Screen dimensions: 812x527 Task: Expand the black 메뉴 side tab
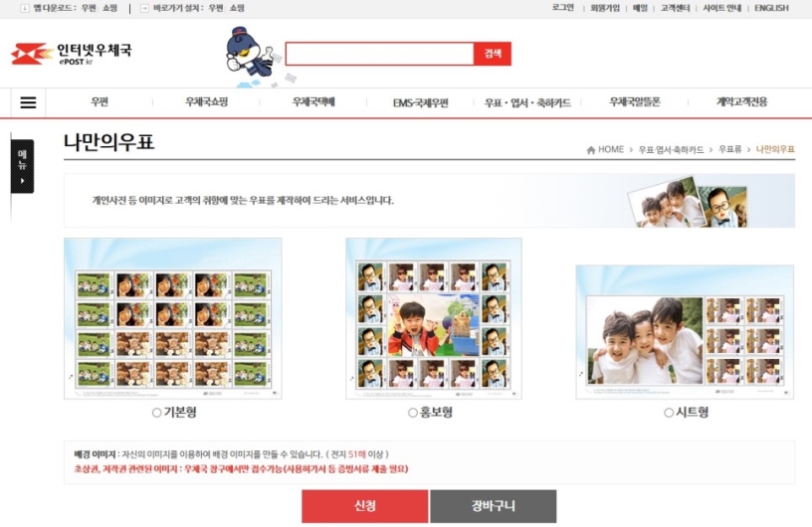tap(22, 166)
